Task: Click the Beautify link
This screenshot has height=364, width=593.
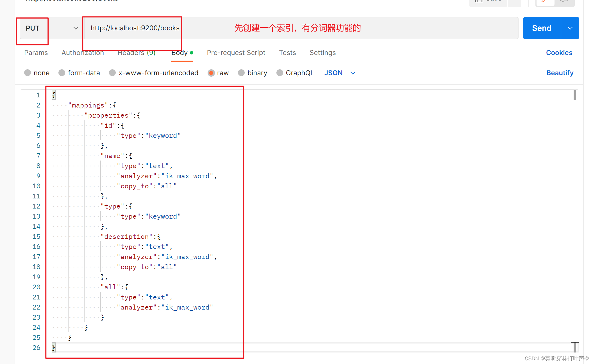Action: coord(560,73)
